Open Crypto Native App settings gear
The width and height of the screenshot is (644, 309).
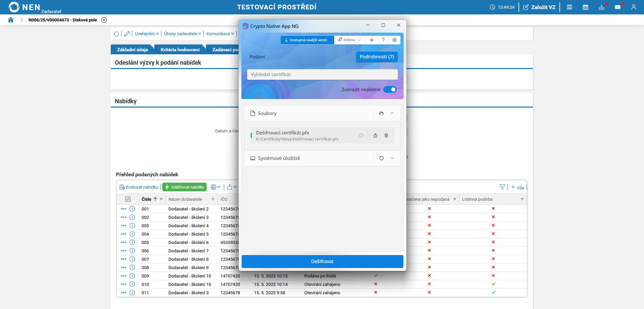[x=395, y=40]
